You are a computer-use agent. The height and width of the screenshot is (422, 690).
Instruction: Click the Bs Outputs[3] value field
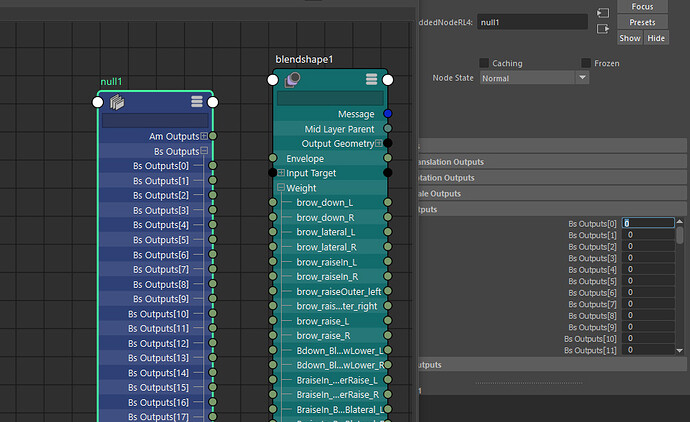[x=647, y=259]
